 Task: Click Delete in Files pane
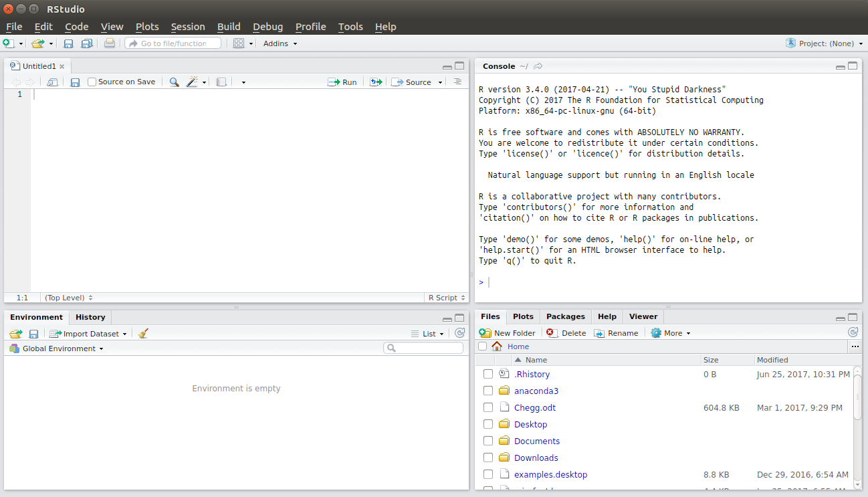[566, 333]
